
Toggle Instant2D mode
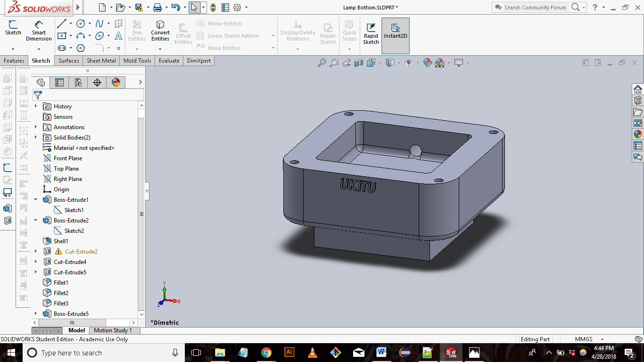(395, 33)
